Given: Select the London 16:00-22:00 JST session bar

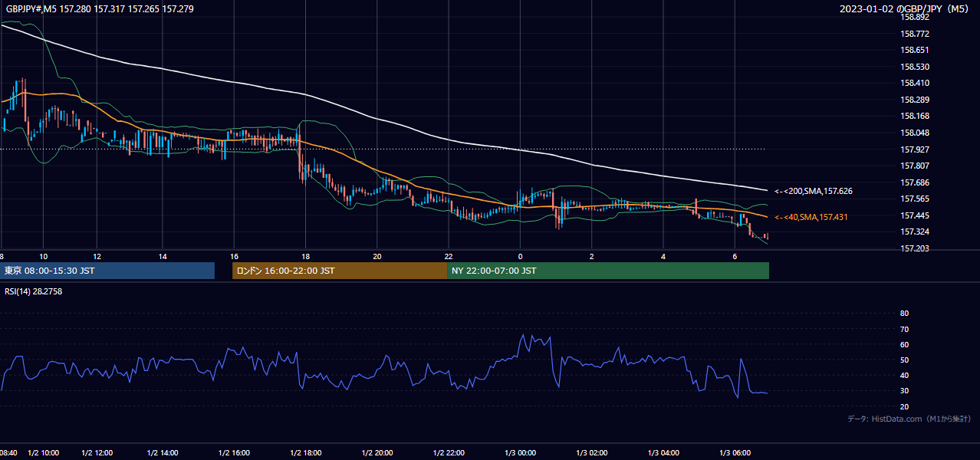Looking at the screenshot, I should (340, 271).
